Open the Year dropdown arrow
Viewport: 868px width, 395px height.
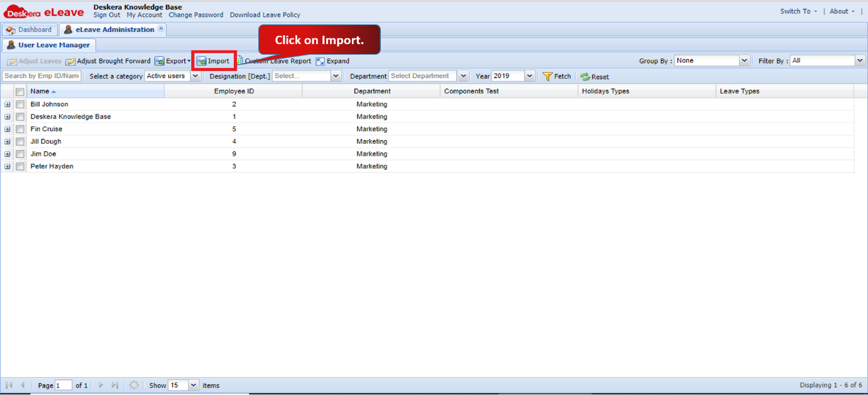click(x=530, y=76)
